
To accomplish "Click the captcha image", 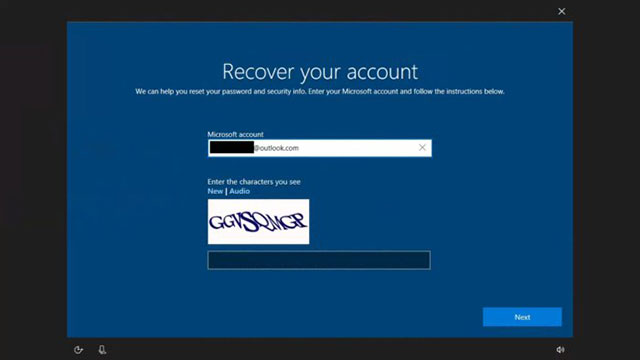I will tap(258, 222).
